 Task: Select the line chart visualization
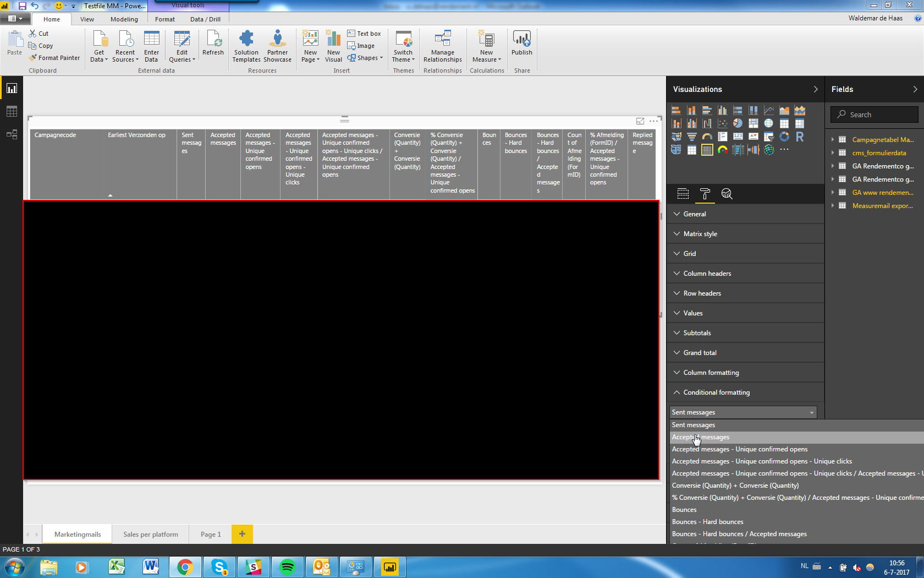tap(768, 110)
